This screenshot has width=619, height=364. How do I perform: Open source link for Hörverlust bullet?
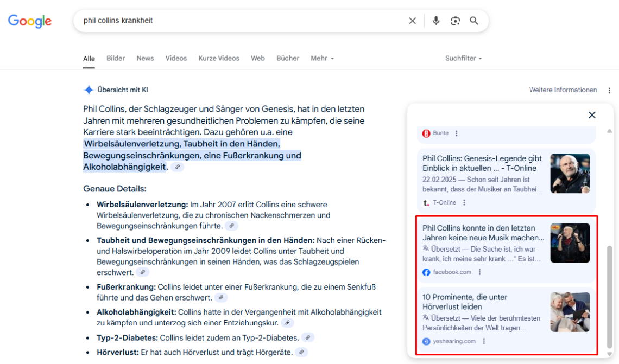(x=301, y=352)
